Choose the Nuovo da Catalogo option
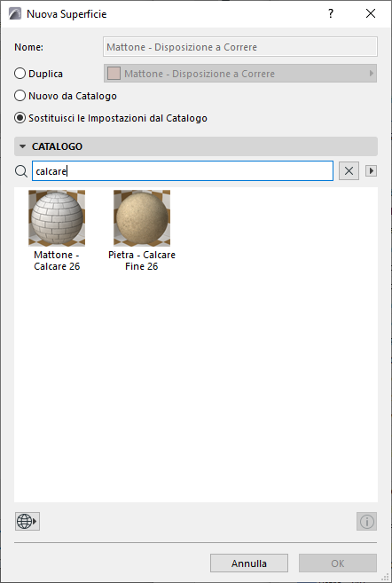The width and height of the screenshot is (392, 583). pos(20,96)
